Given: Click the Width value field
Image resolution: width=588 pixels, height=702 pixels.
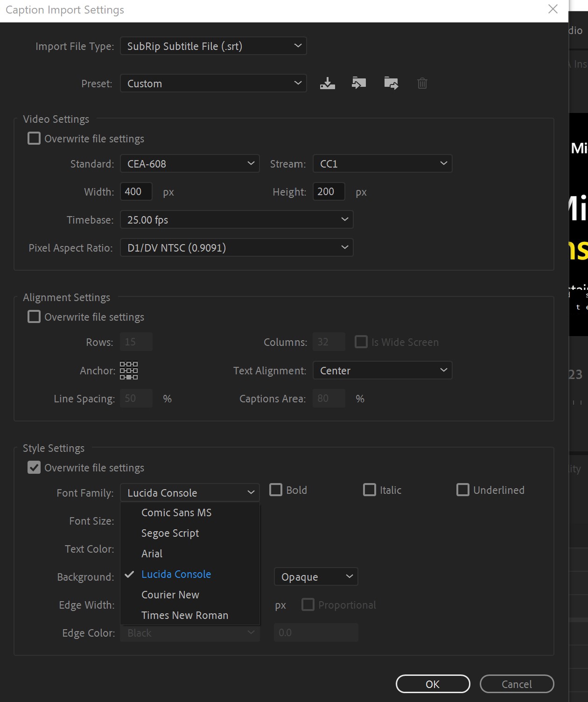Looking at the screenshot, I should point(136,191).
